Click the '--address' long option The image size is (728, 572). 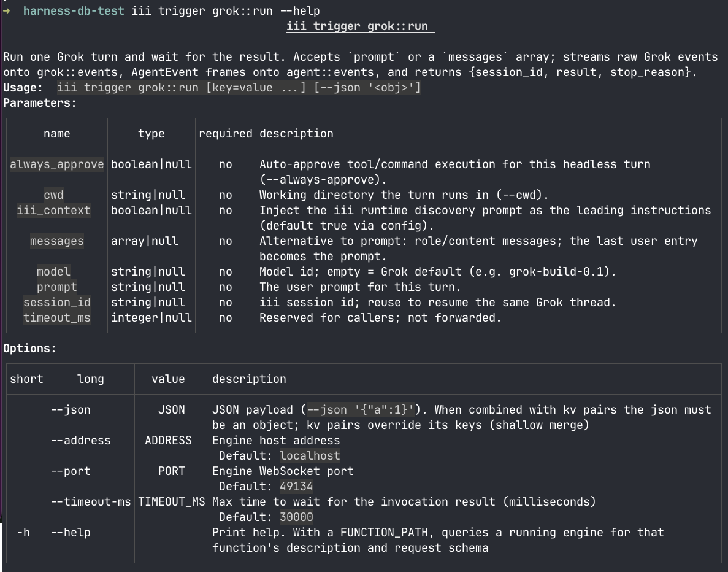[81, 441]
